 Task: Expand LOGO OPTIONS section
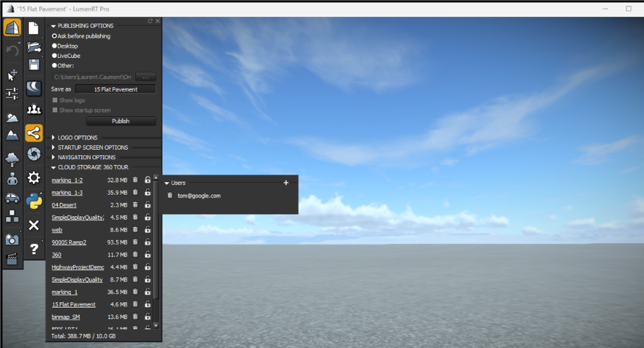[53, 138]
